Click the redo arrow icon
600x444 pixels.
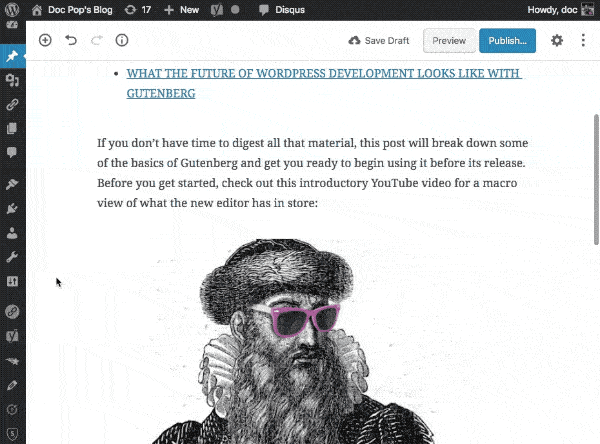pos(96,41)
